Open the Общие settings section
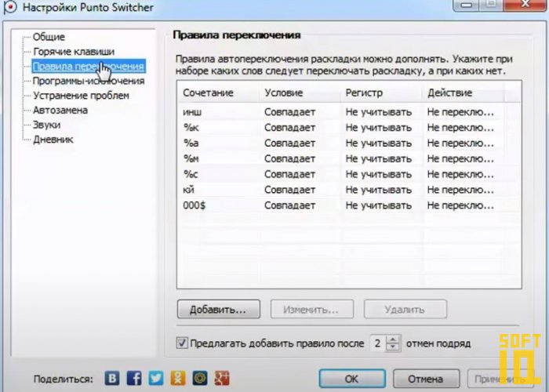The width and height of the screenshot is (549, 392). [49, 37]
